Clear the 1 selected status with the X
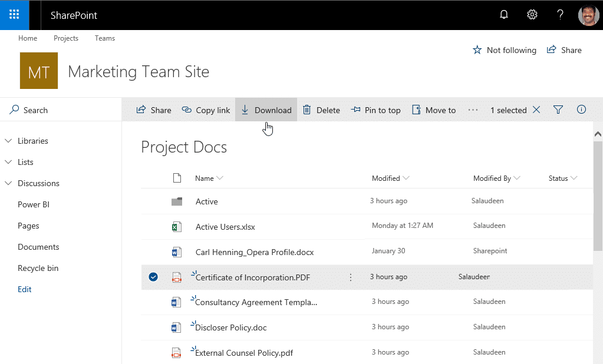Viewport: 603px width, 364px height. 536,110
